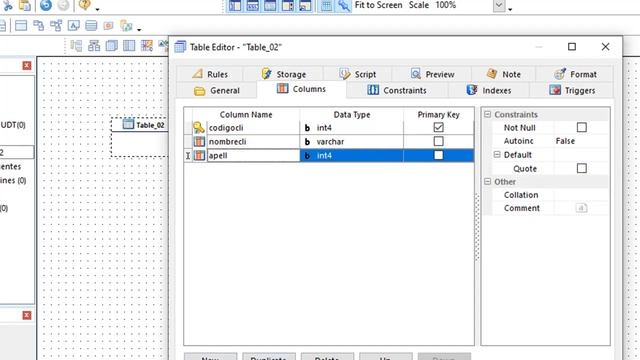Select the view object tool icon
The image size is (640, 360).
(x=91, y=26)
